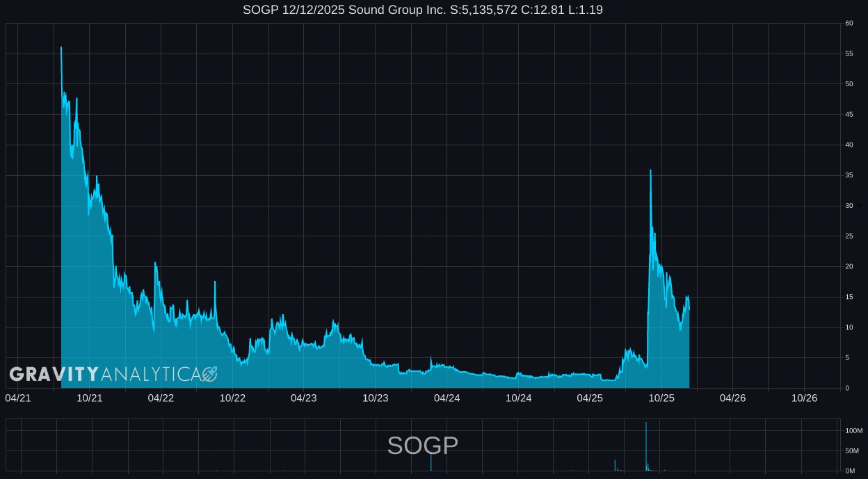
Task: Select the 04/22 date label on x-axis
Action: (161, 398)
